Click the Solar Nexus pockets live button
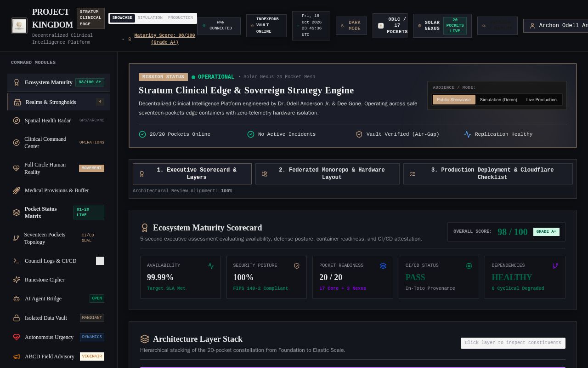 pos(442,26)
